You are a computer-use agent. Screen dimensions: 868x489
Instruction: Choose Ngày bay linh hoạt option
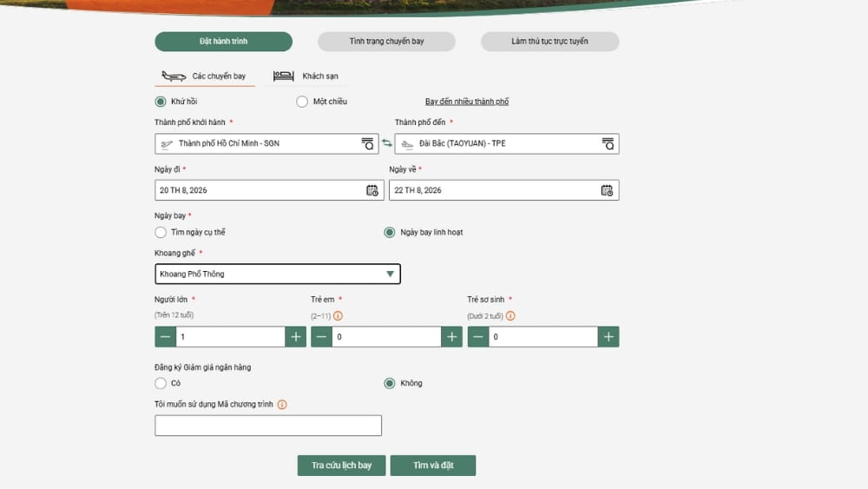pyautogui.click(x=390, y=232)
